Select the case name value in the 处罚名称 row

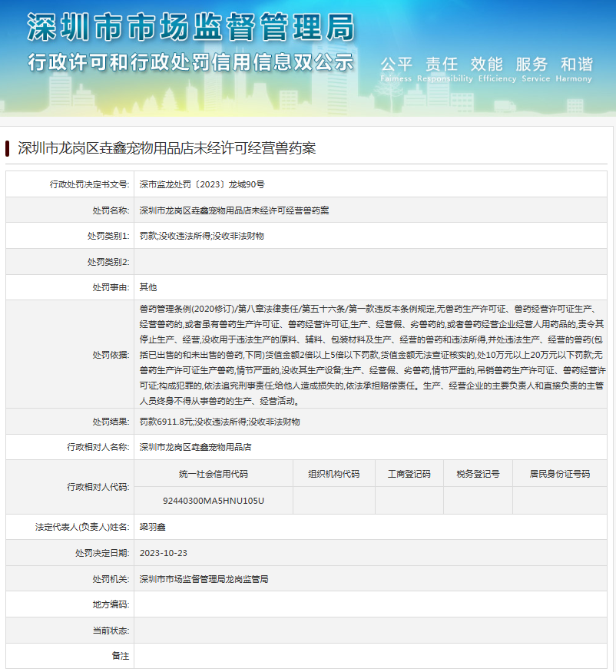point(234,210)
